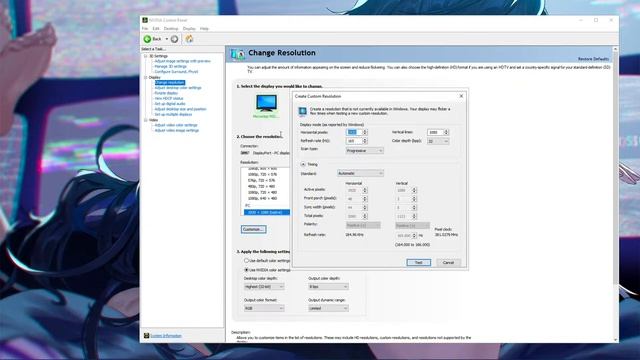Viewport: 640px width, 360px height.
Task: Select Use default color settings radio
Action: coord(246,260)
